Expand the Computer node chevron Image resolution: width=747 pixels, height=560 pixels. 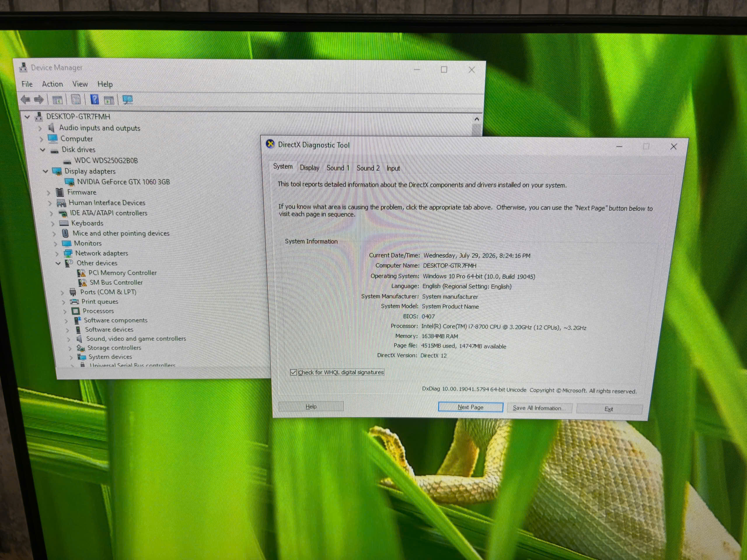click(x=41, y=139)
